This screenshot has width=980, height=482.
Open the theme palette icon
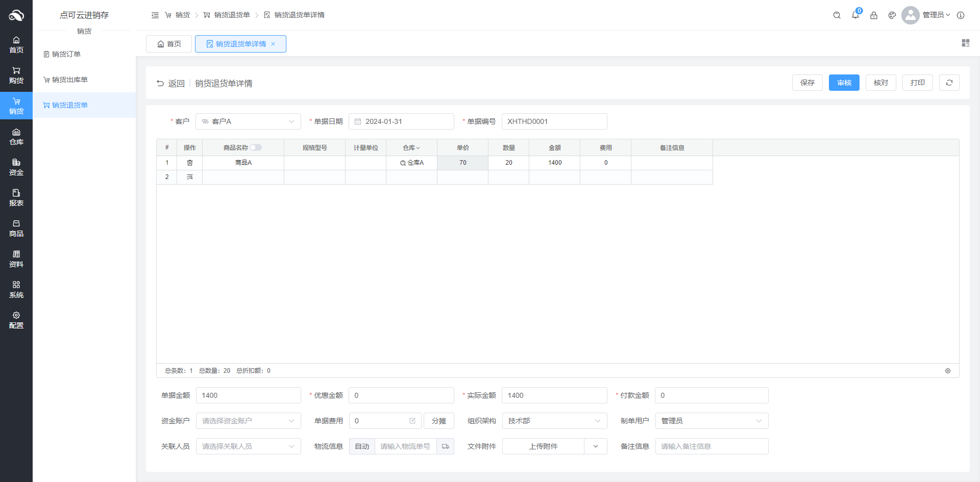tap(892, 15)
